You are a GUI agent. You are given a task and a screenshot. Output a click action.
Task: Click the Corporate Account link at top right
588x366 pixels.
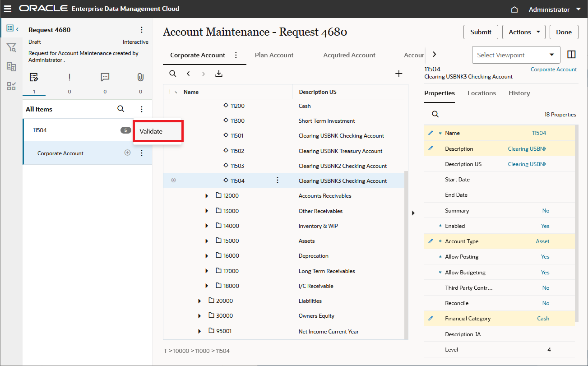click(x=553, y=69)
